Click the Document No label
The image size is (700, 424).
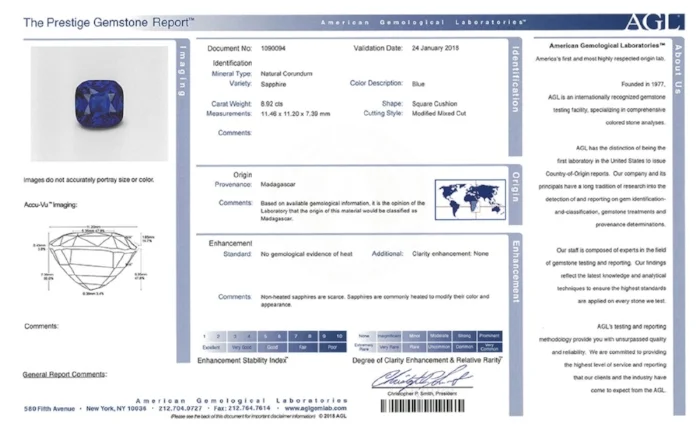(229, 48)
